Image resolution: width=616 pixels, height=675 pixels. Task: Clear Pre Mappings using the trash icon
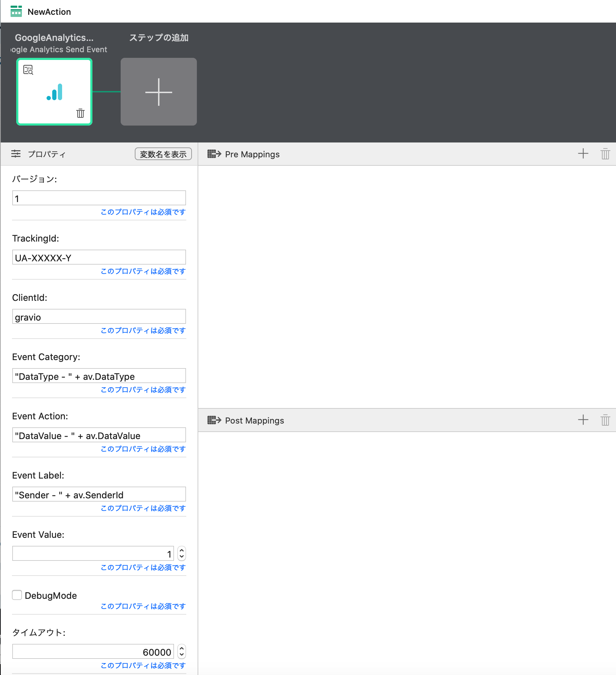coord(605,154)
